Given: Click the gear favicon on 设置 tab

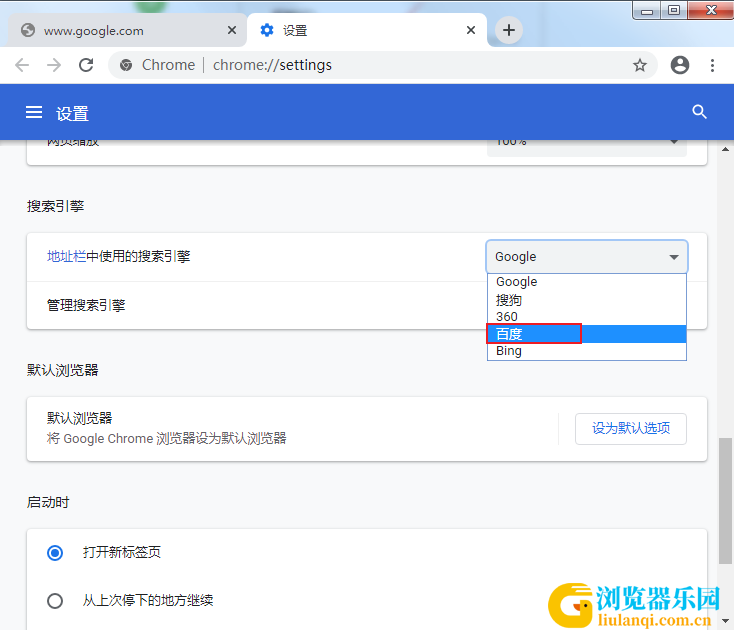Looking at the screenshot, I should (267, 30).
